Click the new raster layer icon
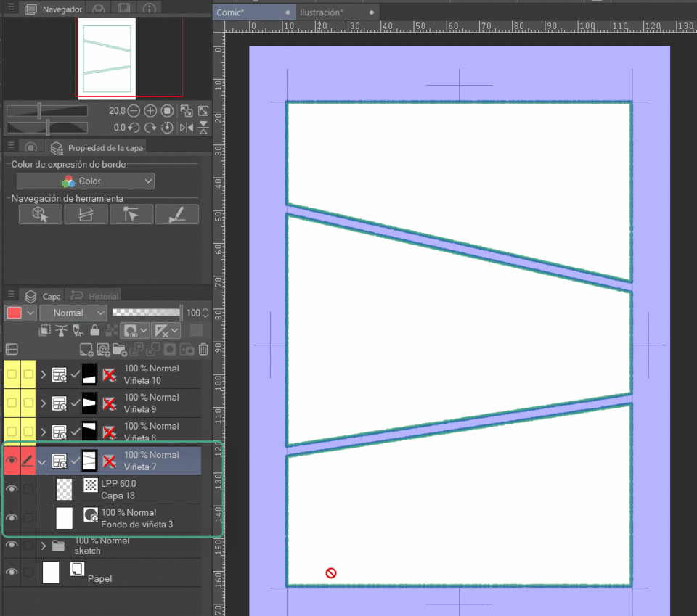The image size is (697, 616). pyautogui.click(x=86, y=350)
